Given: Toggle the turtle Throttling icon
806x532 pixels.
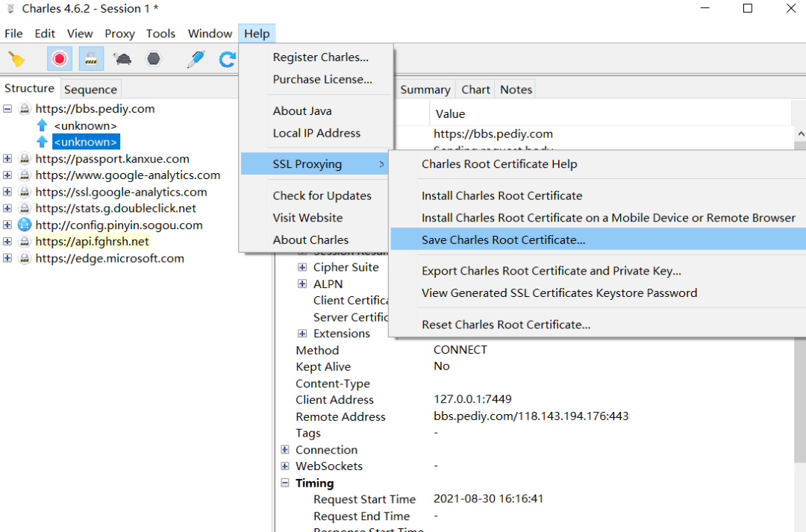Looking at the screenshot, I should click(x=123, y=59).
